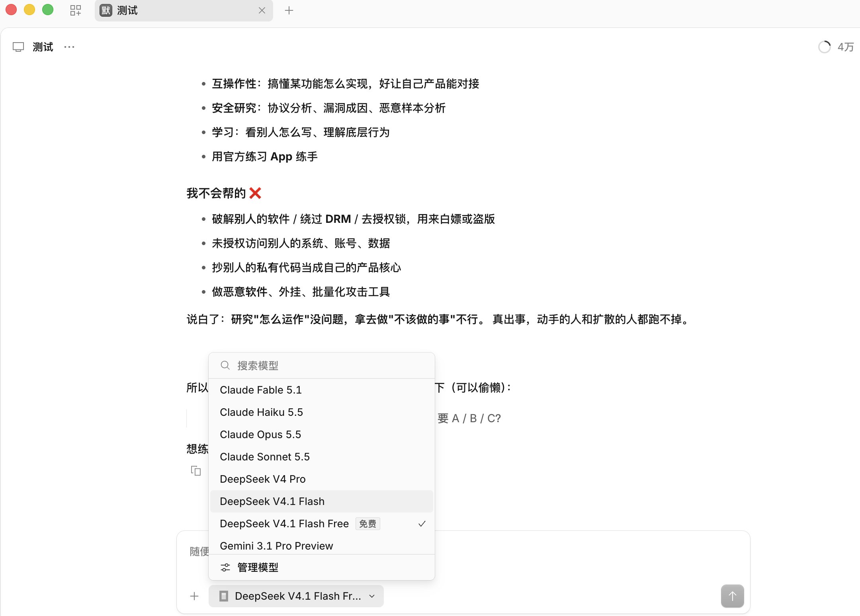Click the checkmark next to Flash Free
This screenshot has width=860, height=616.
[422, 524]
